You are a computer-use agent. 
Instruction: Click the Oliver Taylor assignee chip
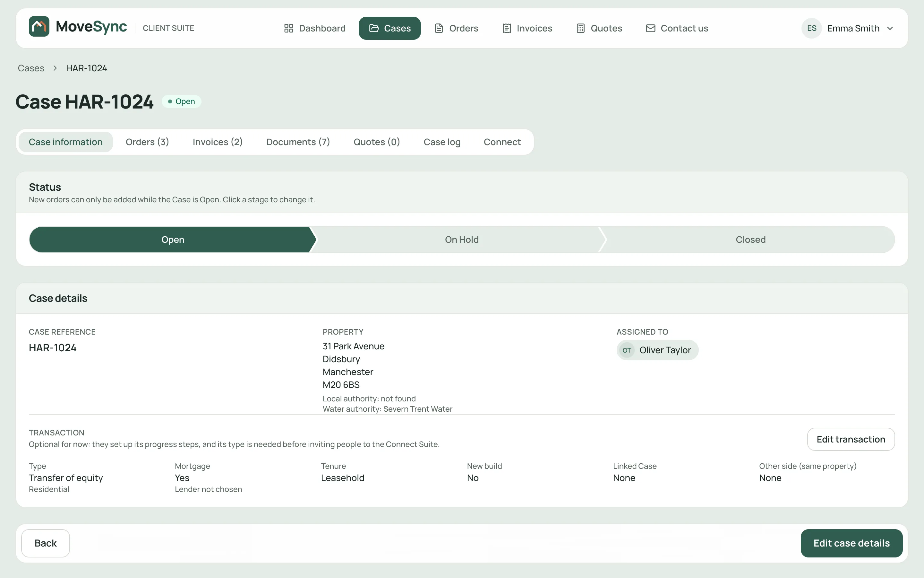pyautogui.click(x=657, y=350)
